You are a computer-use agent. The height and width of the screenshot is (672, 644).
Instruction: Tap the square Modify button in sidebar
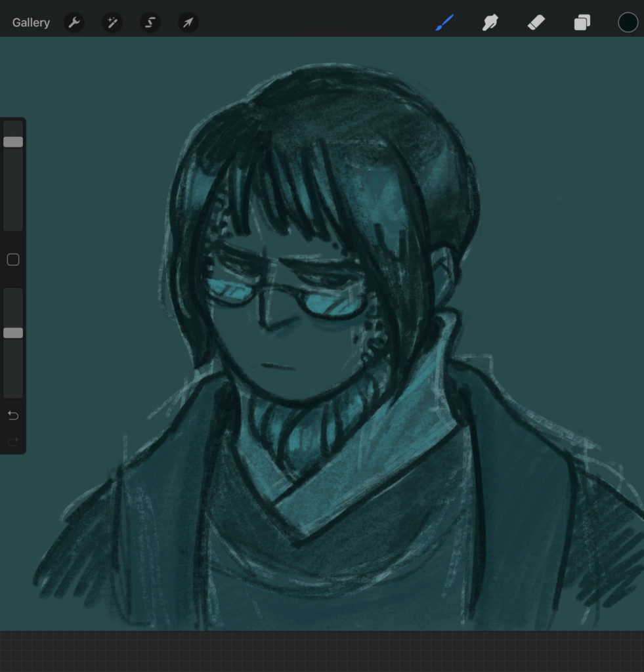pyautogui.click(x=13, y=260)
